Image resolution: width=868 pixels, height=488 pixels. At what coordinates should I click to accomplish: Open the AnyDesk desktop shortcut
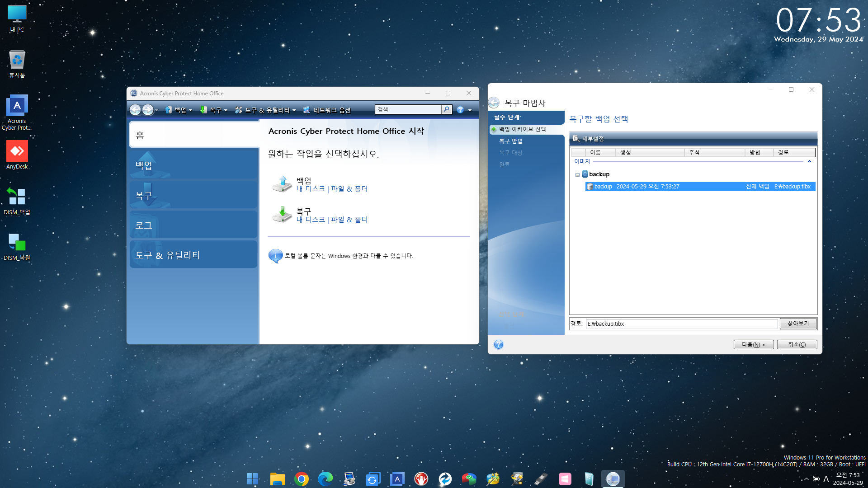tap(17, 155)
